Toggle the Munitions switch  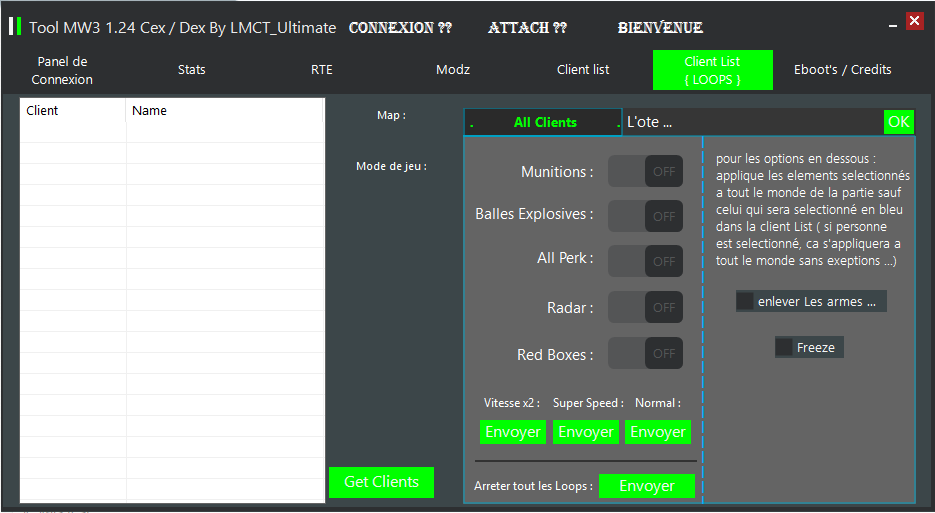tap(645, 171)
